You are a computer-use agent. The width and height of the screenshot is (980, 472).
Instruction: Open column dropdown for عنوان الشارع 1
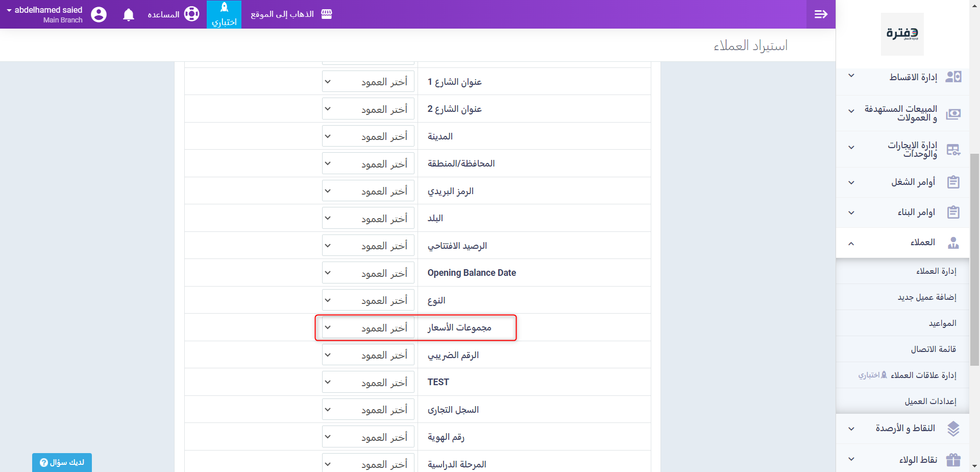click(368, 82)
